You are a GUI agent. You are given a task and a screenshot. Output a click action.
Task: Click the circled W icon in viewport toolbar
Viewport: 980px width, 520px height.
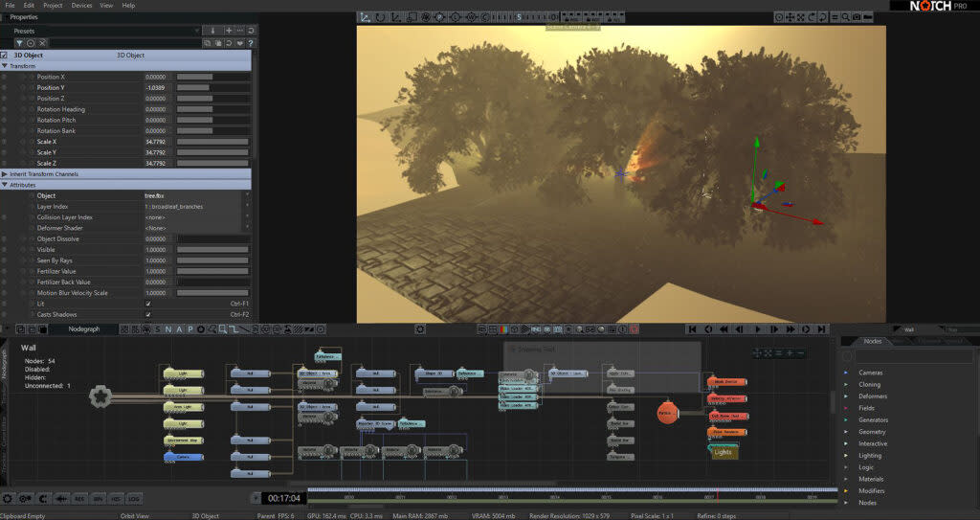(x=471, y=17)
